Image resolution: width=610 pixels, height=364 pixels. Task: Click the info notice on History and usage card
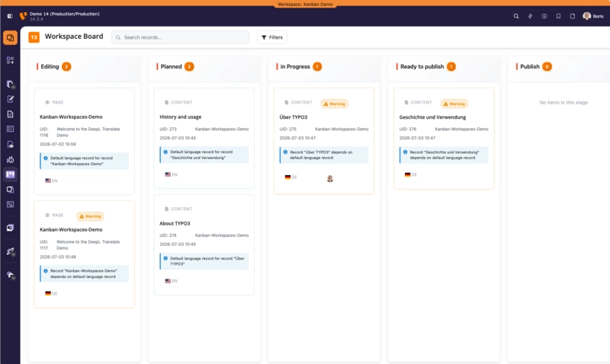[x=204, y=155]
